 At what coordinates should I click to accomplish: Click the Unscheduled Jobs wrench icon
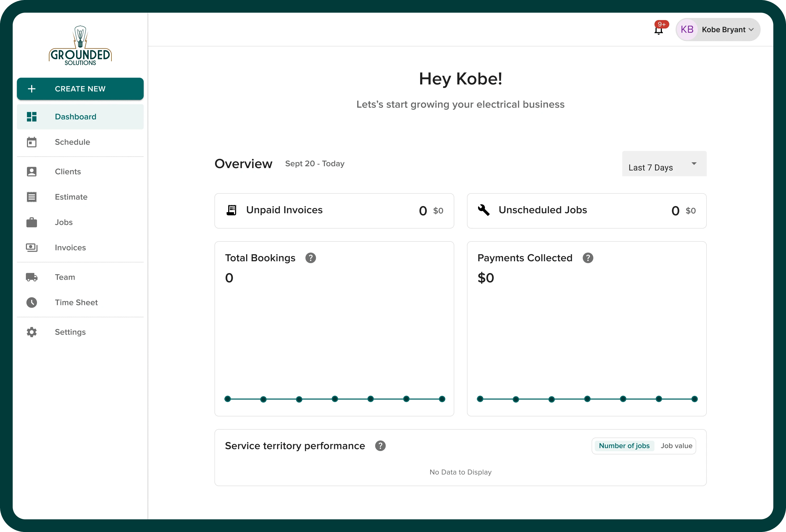click(x=484, y=210)
